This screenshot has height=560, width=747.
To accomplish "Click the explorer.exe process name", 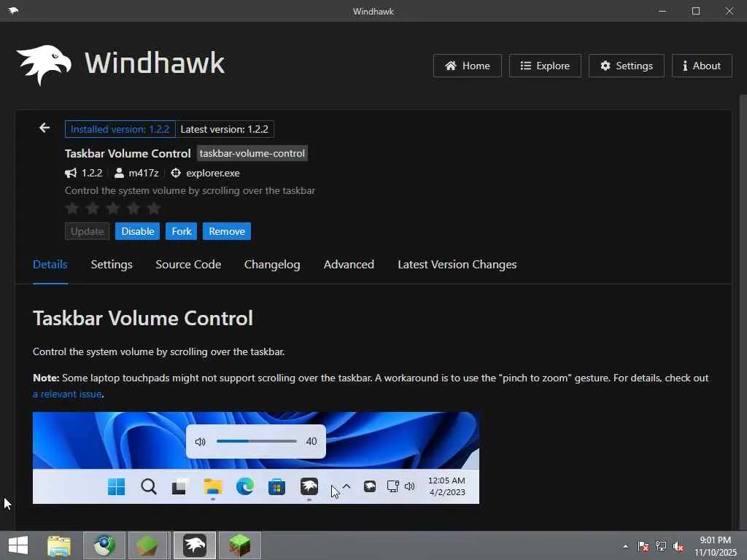I will pos(213,173).
